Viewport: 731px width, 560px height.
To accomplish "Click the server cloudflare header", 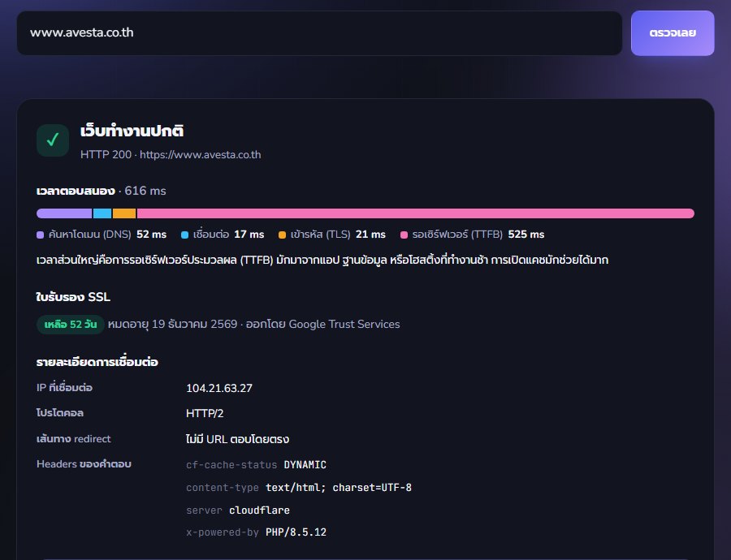I will pyautogui.click(x=238, y=510).
